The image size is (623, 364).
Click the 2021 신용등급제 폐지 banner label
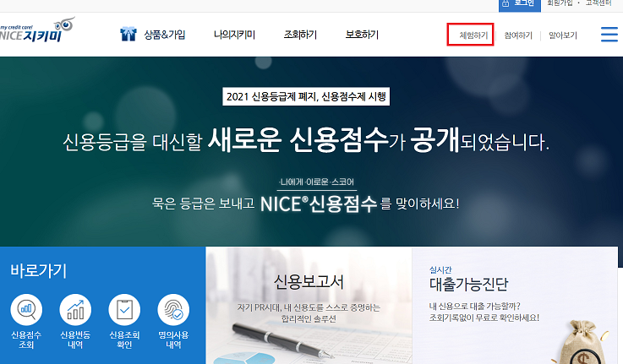[306, 96]
